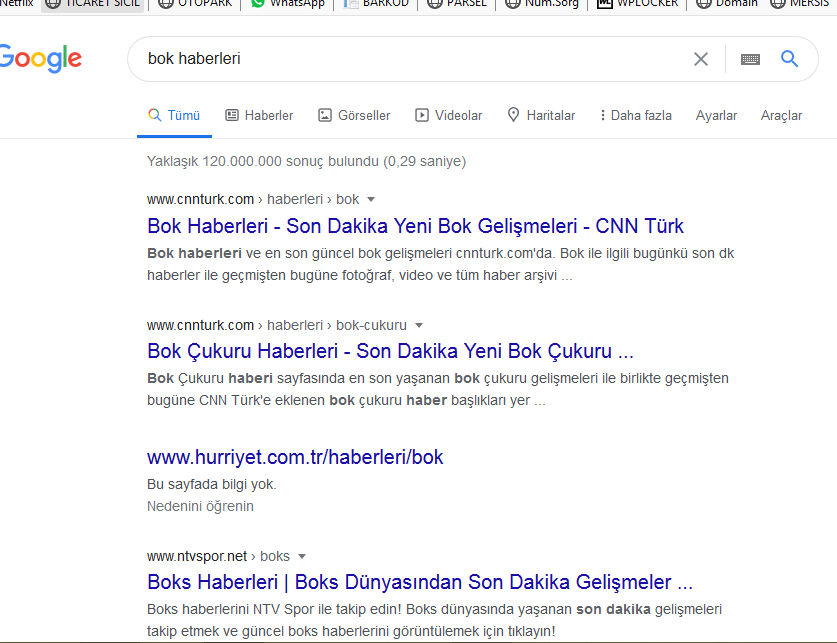Open the Domain bookmark

(x=727, y=4)
